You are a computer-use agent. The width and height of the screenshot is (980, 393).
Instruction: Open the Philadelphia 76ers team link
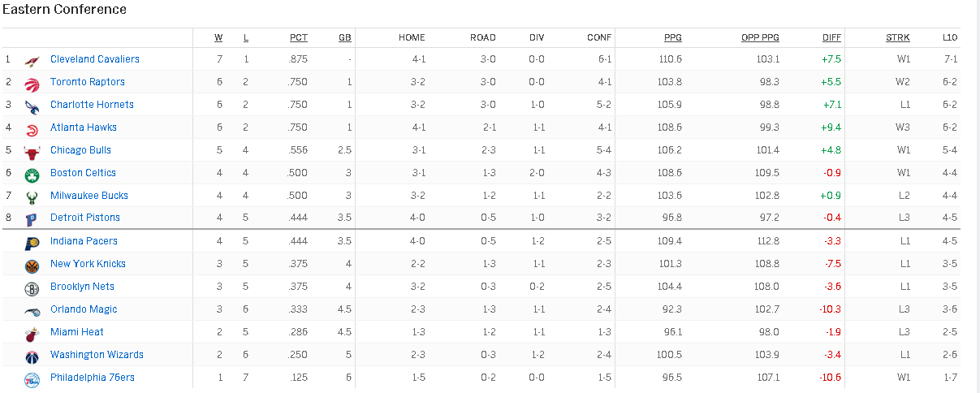tap(93, 378)
